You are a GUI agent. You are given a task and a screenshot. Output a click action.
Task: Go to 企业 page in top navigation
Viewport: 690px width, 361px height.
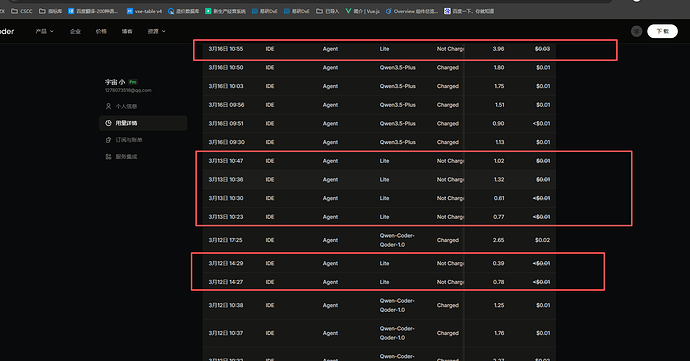click(x=75, y=31)
